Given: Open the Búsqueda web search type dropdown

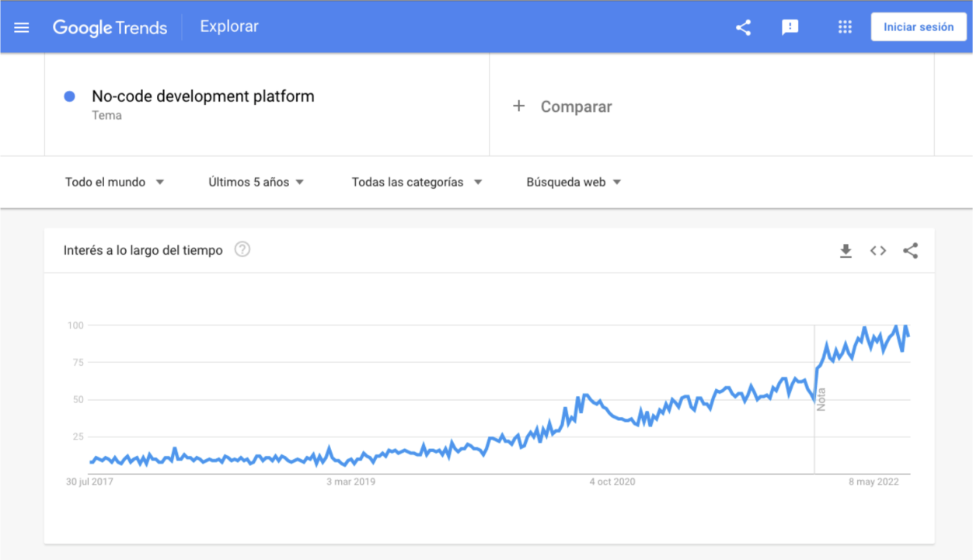Looking at the screenshot, I should point(574,183).
